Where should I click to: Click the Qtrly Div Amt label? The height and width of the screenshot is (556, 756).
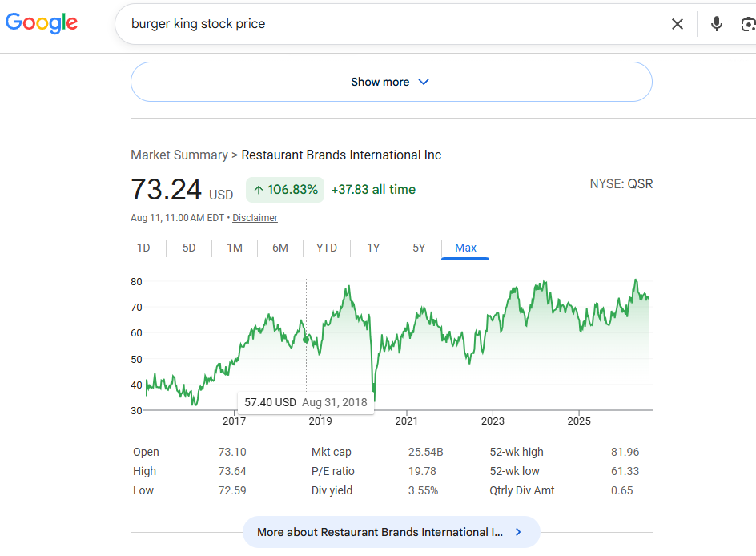[x=521, y=490]
